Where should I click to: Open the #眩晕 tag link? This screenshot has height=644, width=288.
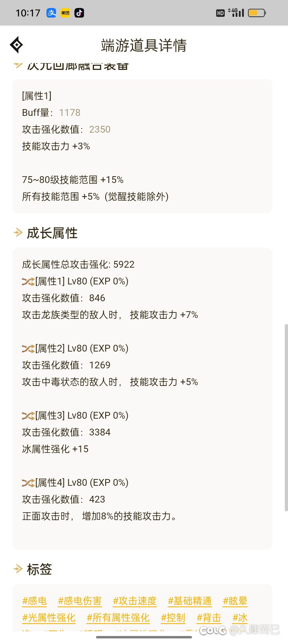pos(235,601)
